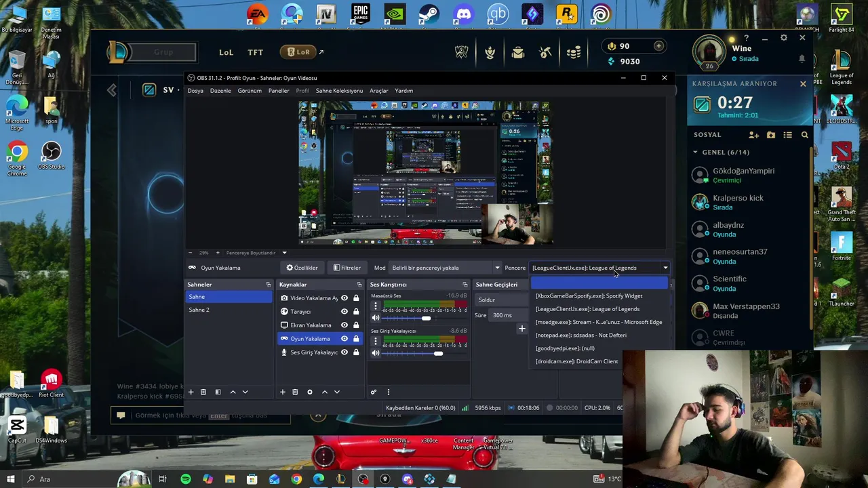Screen dimensions: 868x488
Task: Zoom in preview with plus icon
Action: pyautogui.click(x=217, y=253)
